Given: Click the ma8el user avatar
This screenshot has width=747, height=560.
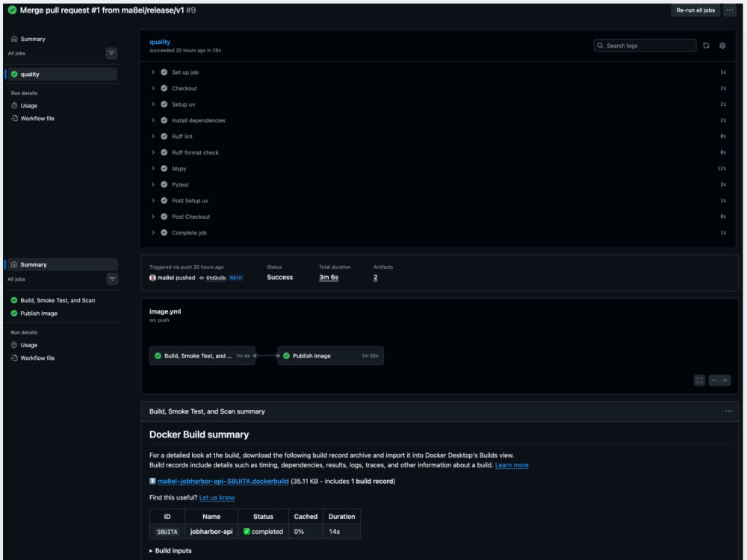Looking at the screenshot, I should pos(152,278).
